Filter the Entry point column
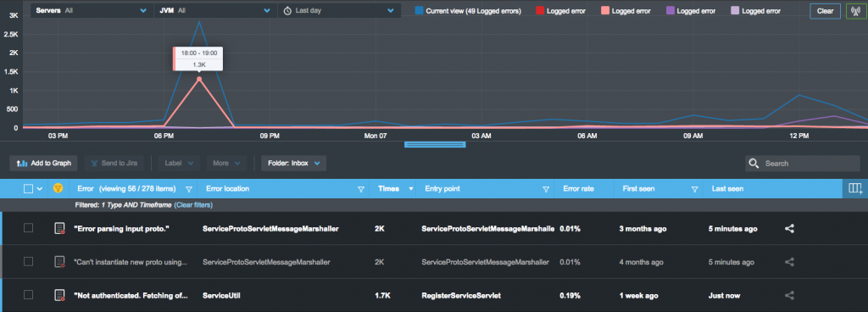This screenshot has height=312, width=868. pos(546,189)
